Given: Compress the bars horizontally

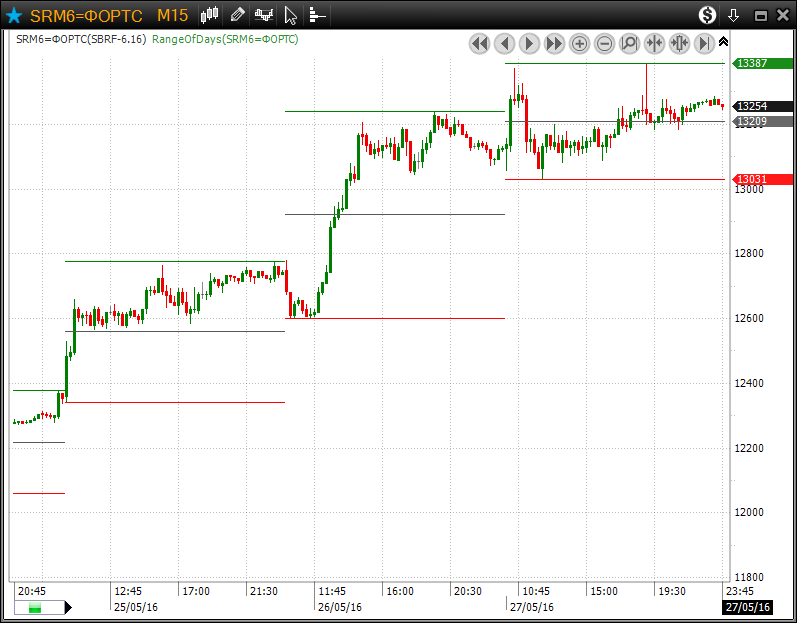Looking at the screenshot, I should coord(655,43).
